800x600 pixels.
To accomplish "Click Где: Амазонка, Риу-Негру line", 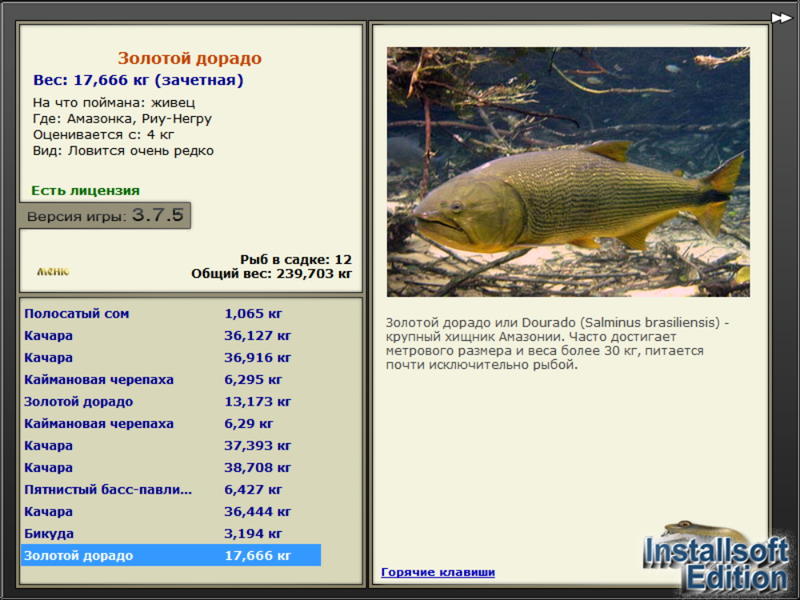I will (x=122, y=119).
